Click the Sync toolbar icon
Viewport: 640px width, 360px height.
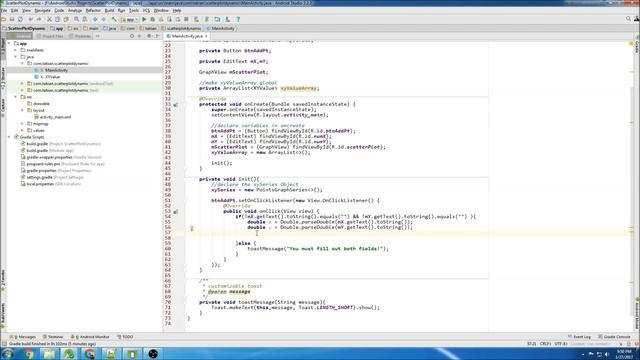pyautogui.click(x=20, y=19)
